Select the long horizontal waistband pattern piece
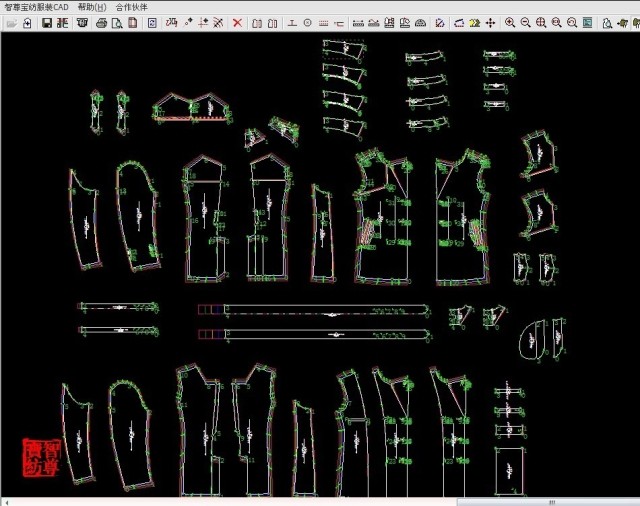 [315, 310]
